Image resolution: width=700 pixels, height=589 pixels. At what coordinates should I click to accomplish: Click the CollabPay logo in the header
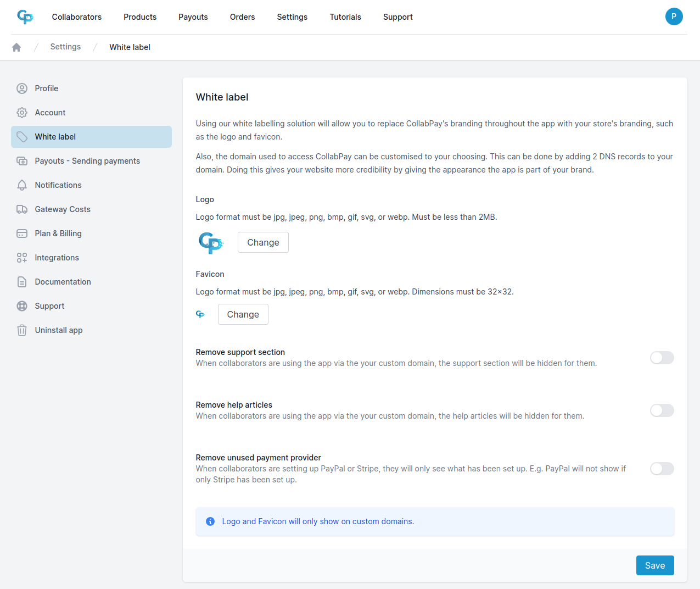pos(25,17)
